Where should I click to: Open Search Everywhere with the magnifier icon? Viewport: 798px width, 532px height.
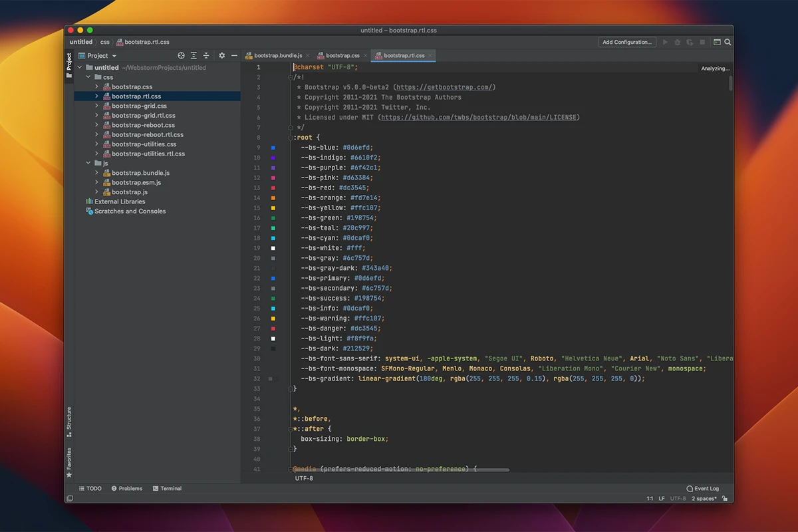coord(728,42)
